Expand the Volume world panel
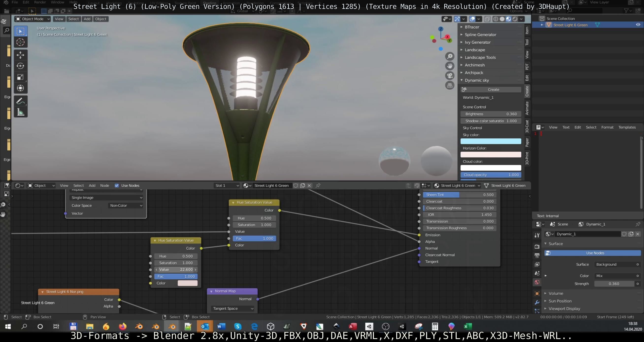644x342 pixels. click(556, 293)
